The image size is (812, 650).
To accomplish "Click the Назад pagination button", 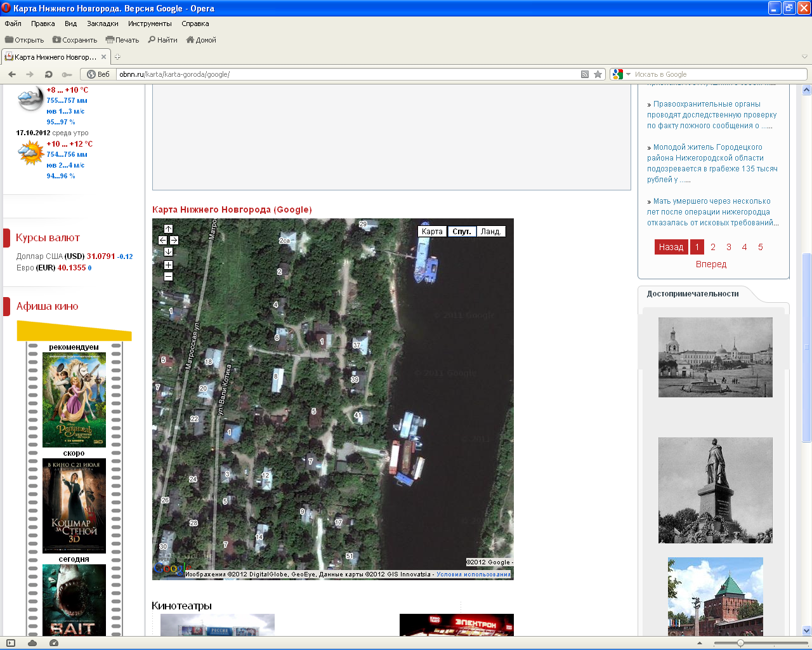I will (x=671, y=247).
